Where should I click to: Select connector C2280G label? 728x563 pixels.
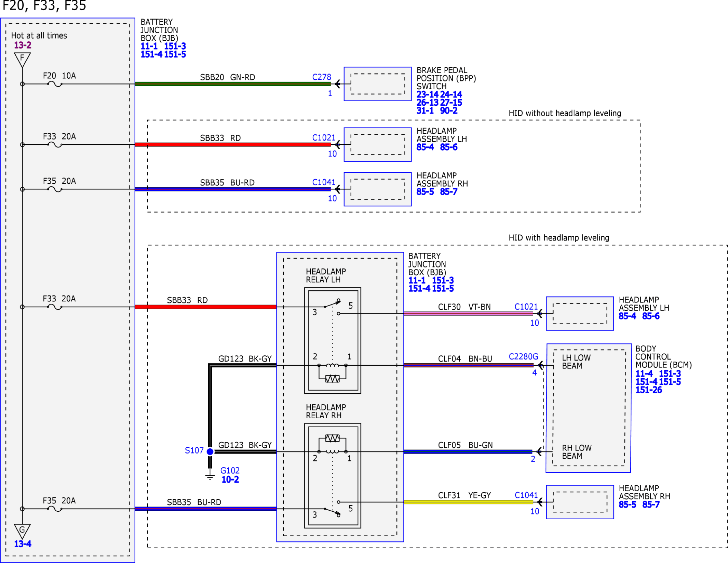pyautogui.click(x=523, y=357)
